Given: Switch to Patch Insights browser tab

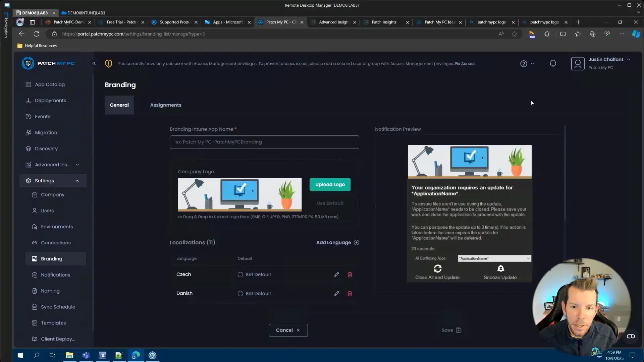Looking at the screenshot, I should click(x=384, y=22).
